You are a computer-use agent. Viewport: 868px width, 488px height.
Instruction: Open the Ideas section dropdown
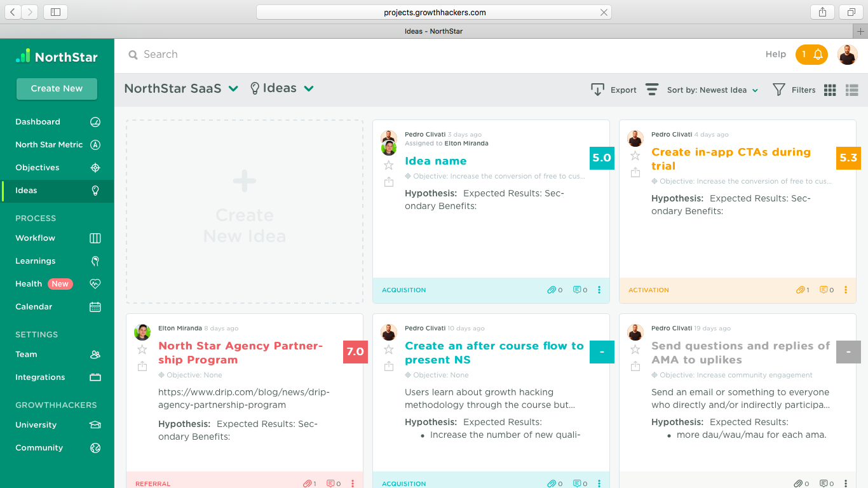(x=309, y=89)
